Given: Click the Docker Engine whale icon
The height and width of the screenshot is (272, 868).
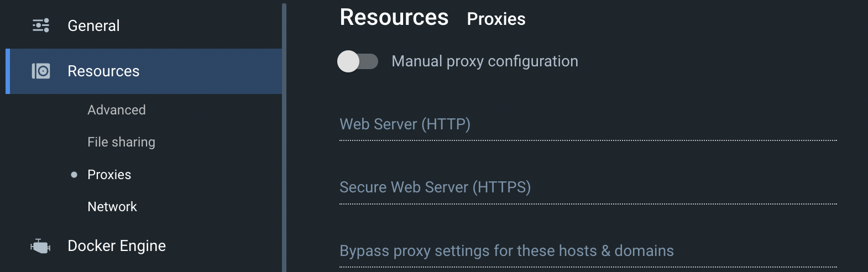Looking at the screenshot, I should click(40, 246).
